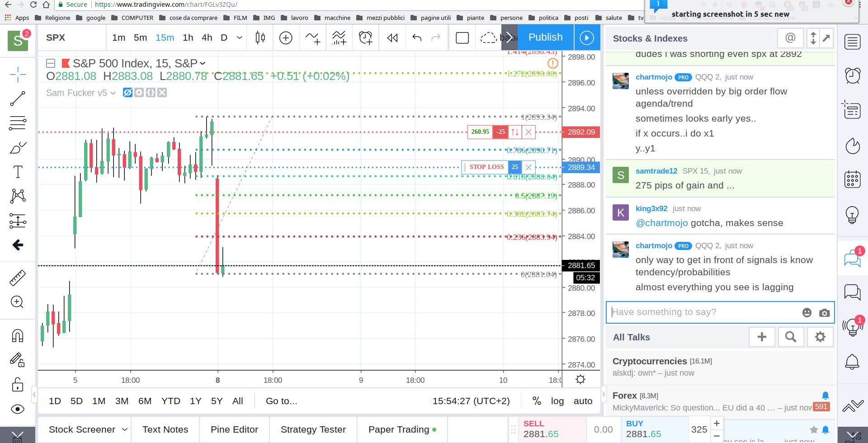Click the play stream button beside Publish

(x=587, y=38)
